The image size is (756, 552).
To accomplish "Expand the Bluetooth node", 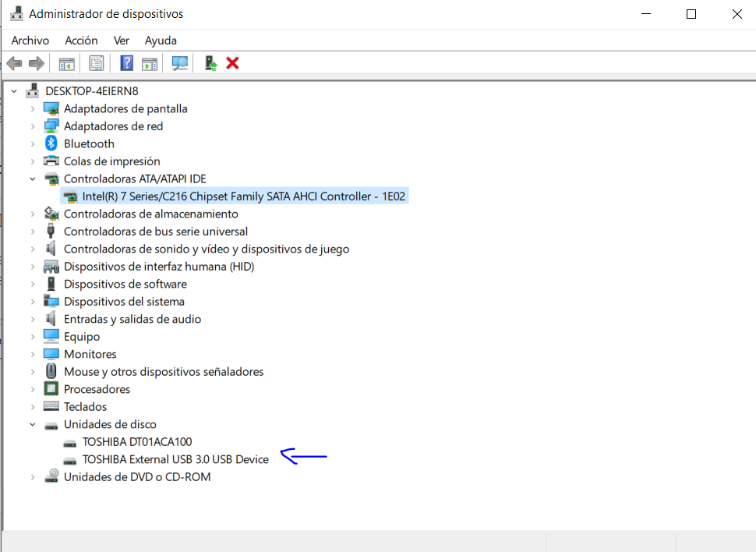I will point(32,143).
